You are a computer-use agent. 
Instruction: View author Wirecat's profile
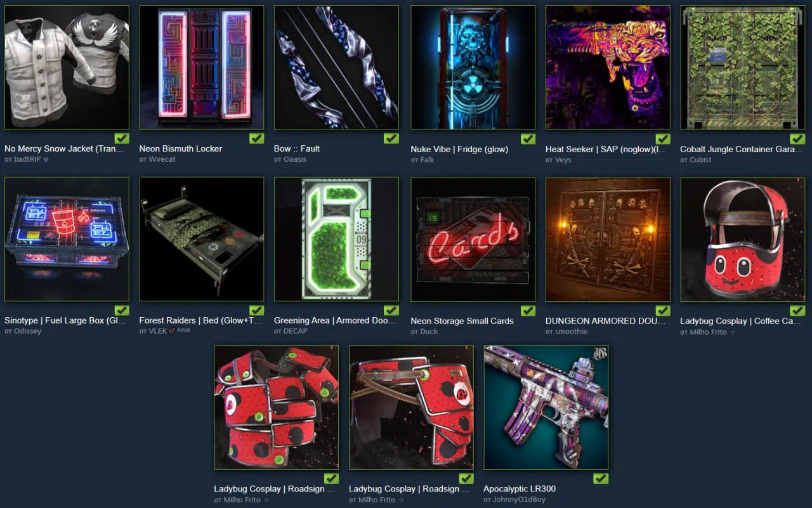162,159
